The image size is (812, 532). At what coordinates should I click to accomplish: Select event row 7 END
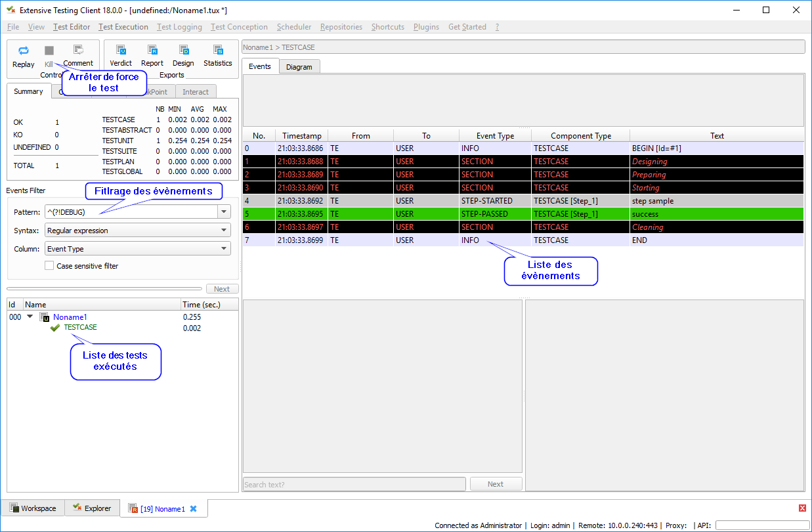(x=523, y=240)
